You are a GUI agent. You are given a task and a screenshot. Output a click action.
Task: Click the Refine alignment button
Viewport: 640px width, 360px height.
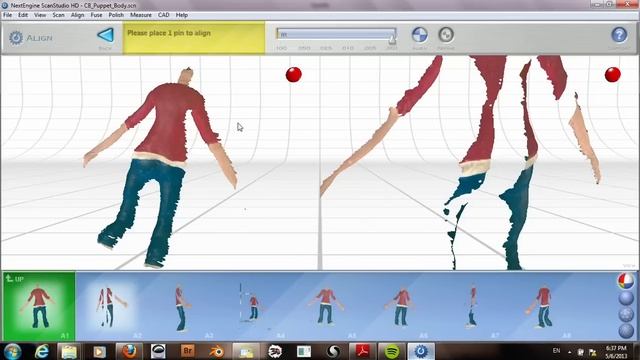coord(446,35)
